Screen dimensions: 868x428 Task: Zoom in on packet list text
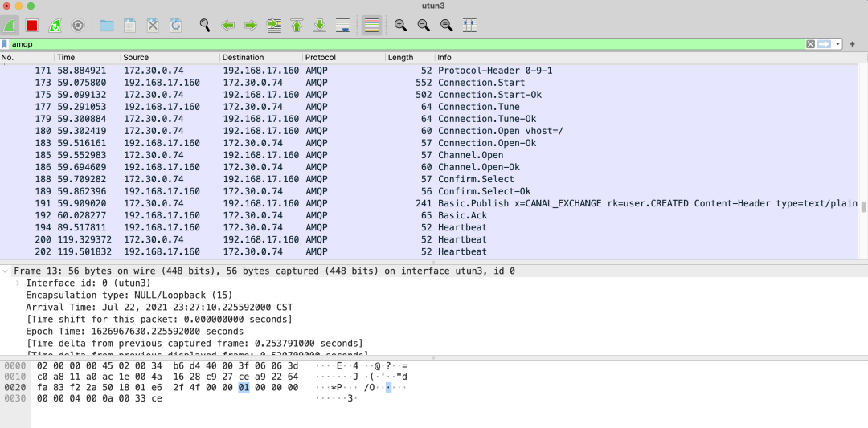click(400, 26)
